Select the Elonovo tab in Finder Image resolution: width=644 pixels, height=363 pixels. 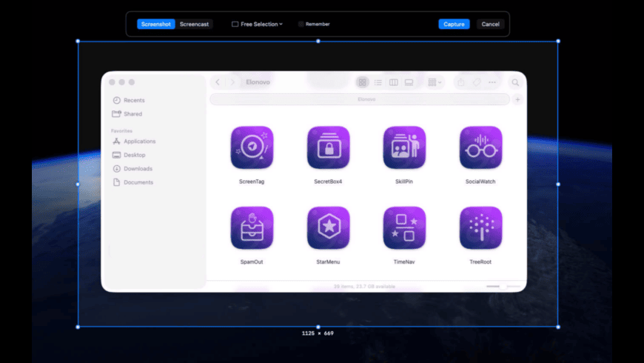coord(360,99)
